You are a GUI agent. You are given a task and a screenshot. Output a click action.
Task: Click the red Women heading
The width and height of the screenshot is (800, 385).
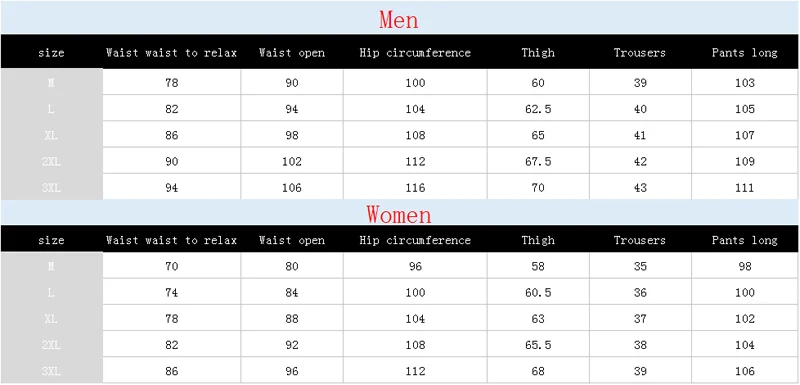pos(398,214)
